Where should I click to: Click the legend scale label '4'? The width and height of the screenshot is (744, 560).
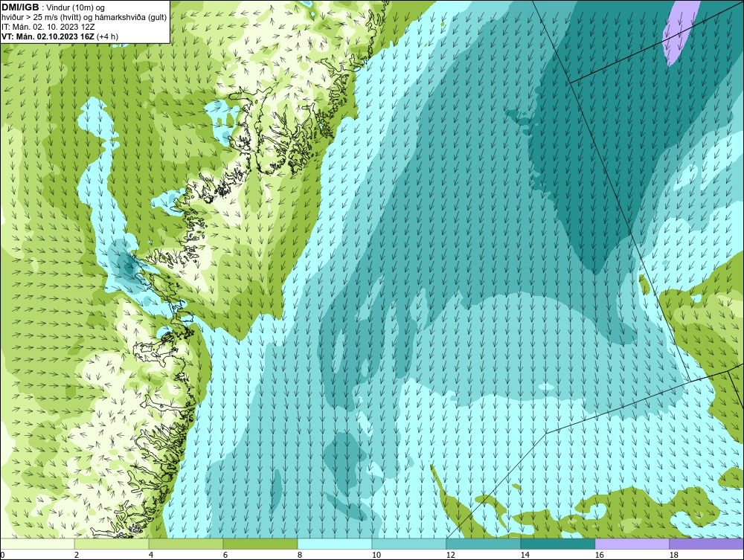tap(151, 555)
